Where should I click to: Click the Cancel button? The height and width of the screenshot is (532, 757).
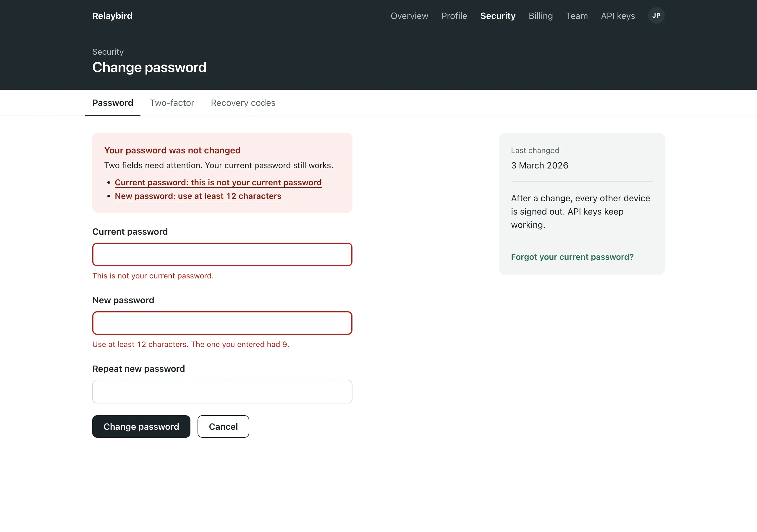(223, 426)
